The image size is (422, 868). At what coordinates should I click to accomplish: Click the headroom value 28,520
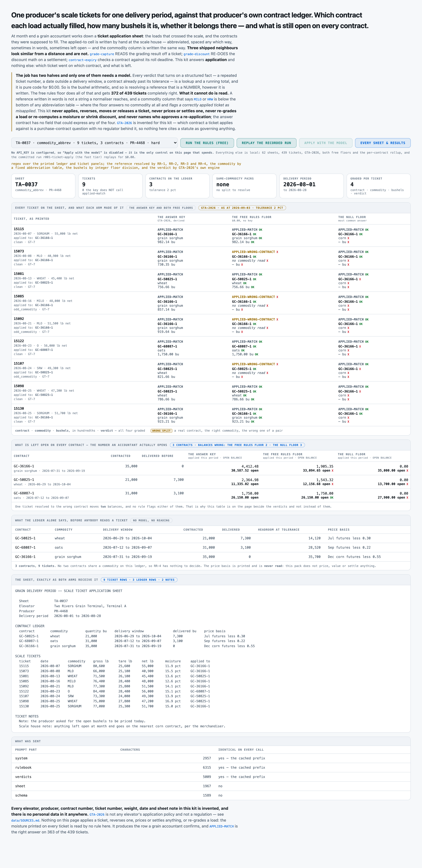pyautogui.click(x=314, y=548)
